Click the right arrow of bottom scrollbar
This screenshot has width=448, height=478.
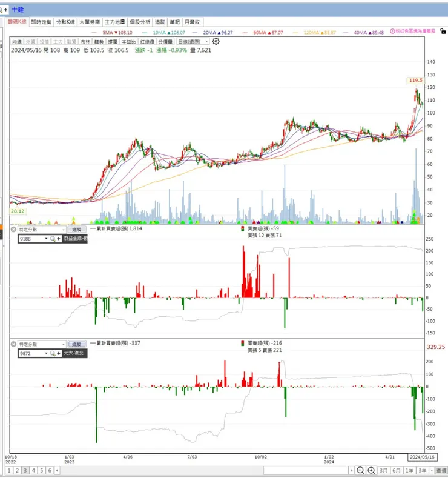point(352,470)
